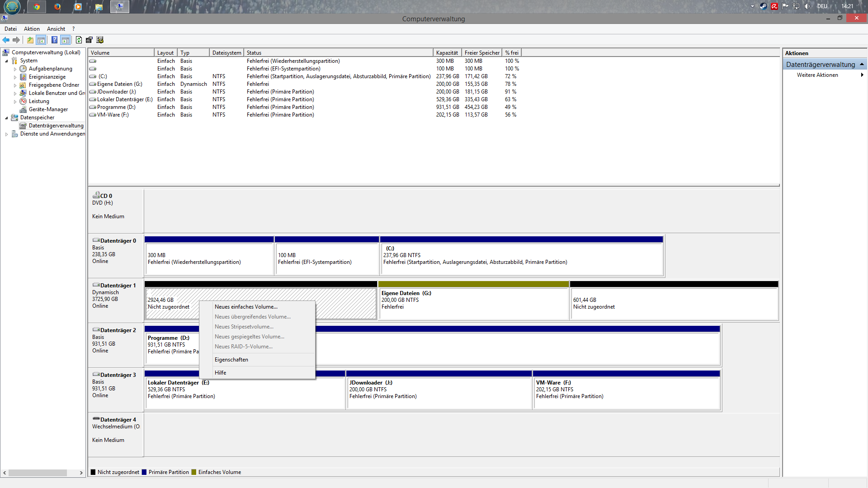Collapse the Datenspeicher tree node

click(x=6, y=118)
